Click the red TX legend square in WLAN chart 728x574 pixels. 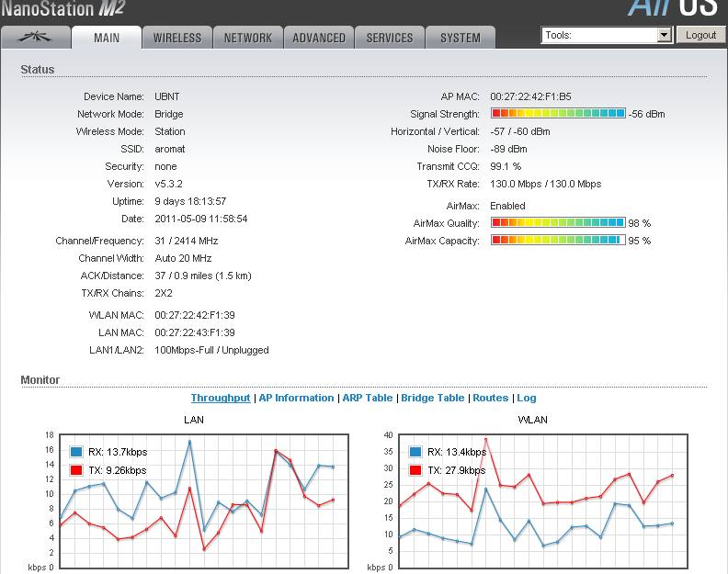click(x=415, y=470)
